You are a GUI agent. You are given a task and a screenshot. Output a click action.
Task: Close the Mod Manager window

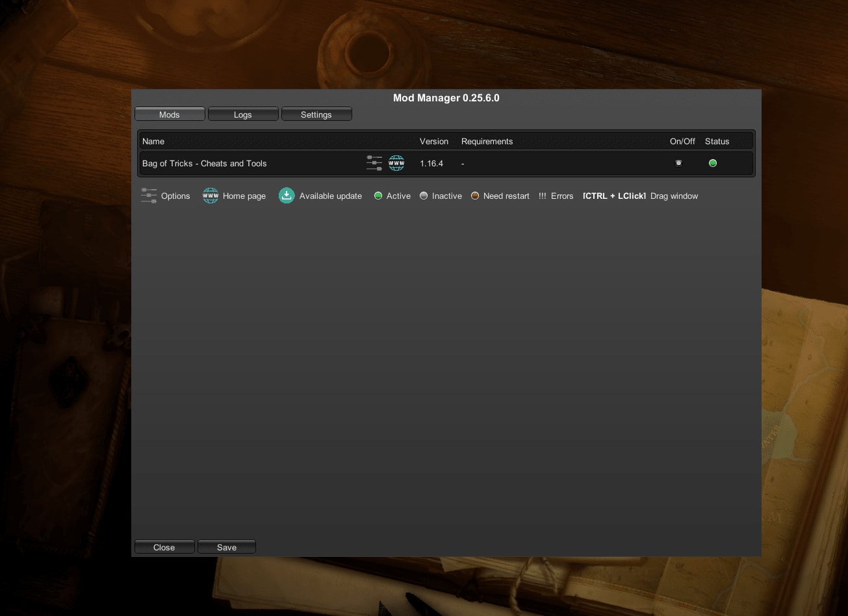point(164,547)
